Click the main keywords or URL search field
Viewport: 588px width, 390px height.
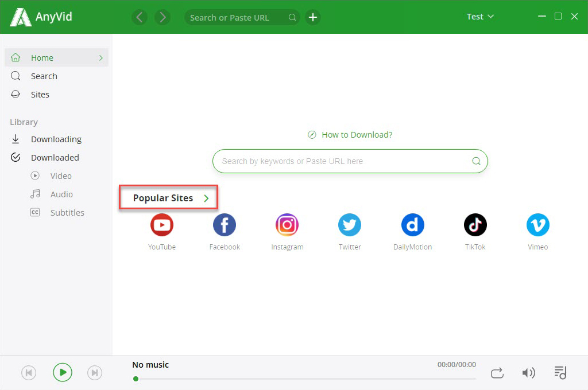(x=350, y=161)
